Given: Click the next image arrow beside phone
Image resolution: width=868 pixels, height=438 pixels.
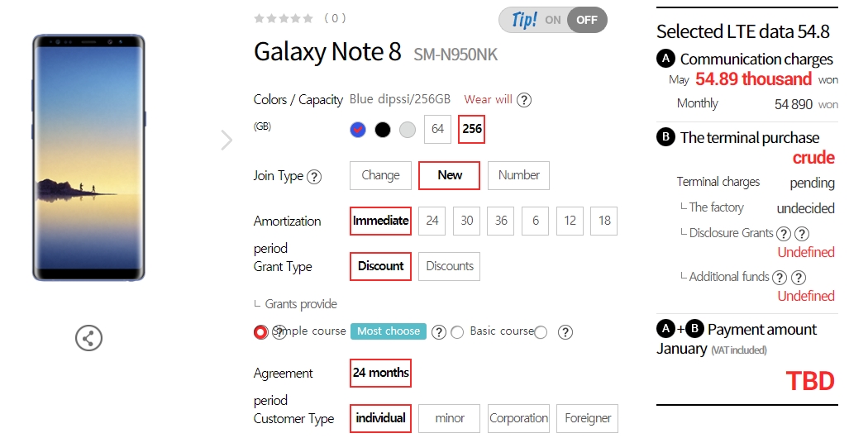Looking at the screenshot, I should 227,140.
